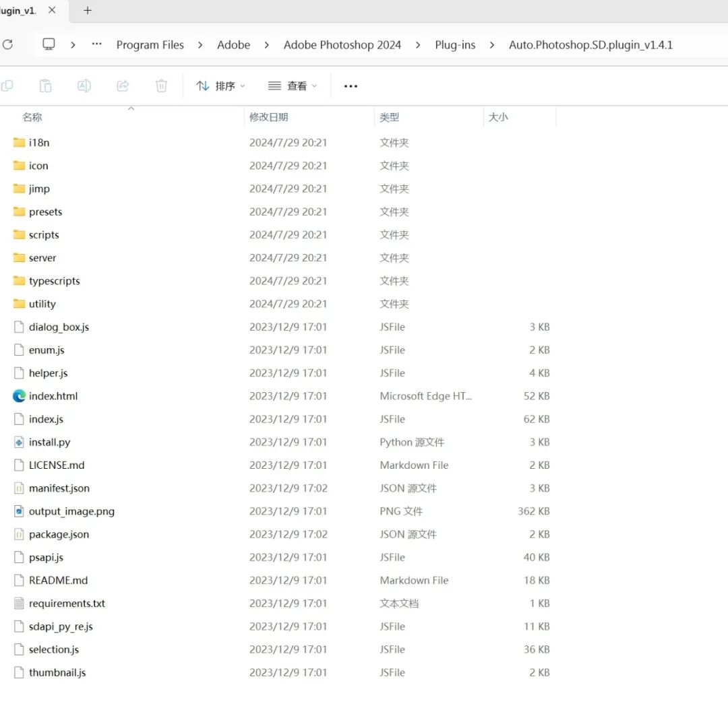
Task: Open a new tab with the plus button
Action: [87, 10]
